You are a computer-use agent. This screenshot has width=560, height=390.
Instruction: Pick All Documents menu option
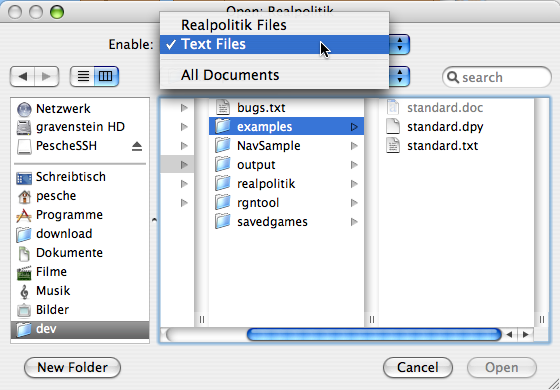click(274, 75)
